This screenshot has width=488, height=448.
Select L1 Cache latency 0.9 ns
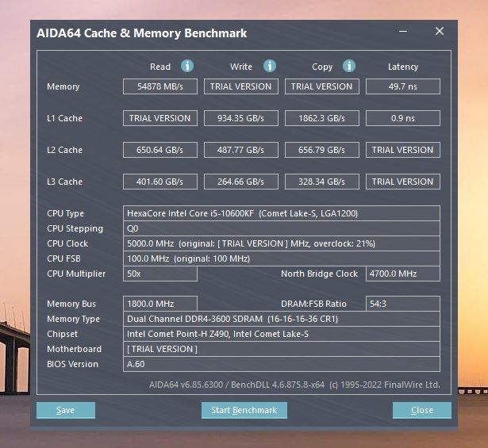click(403, 118)
